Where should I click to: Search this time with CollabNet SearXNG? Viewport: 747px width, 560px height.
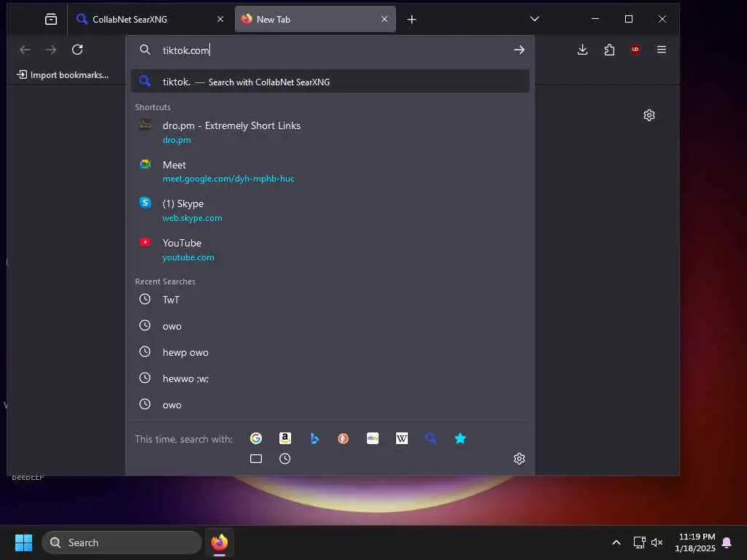(430, 438)
